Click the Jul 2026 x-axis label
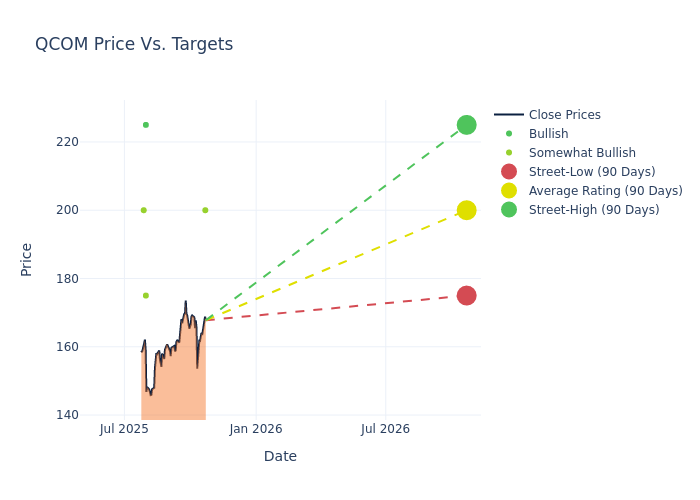Viewport: 700px width, 500px height. pyautogui.click(x=385, y=429)
